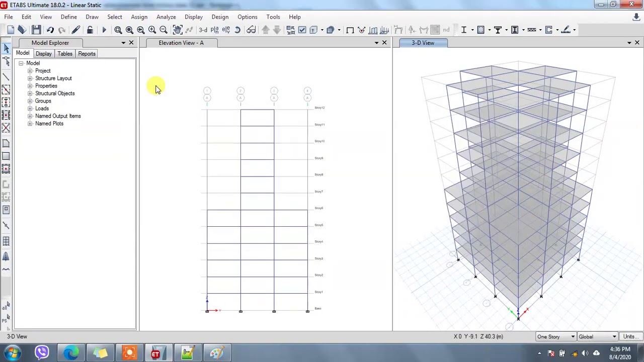Viewport: 644px width, 362px height.
Task: Expand the Project tree node
Action: tap(30, 71)
